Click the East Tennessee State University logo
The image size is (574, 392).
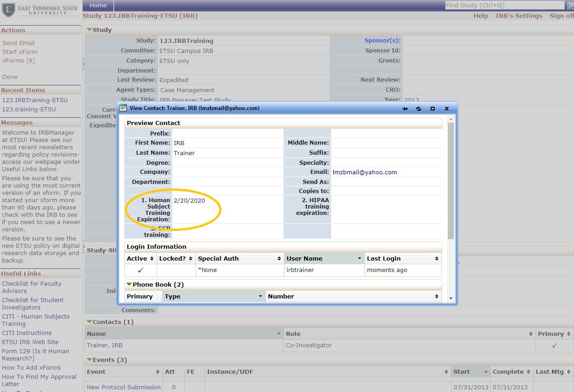click(40, 10)
